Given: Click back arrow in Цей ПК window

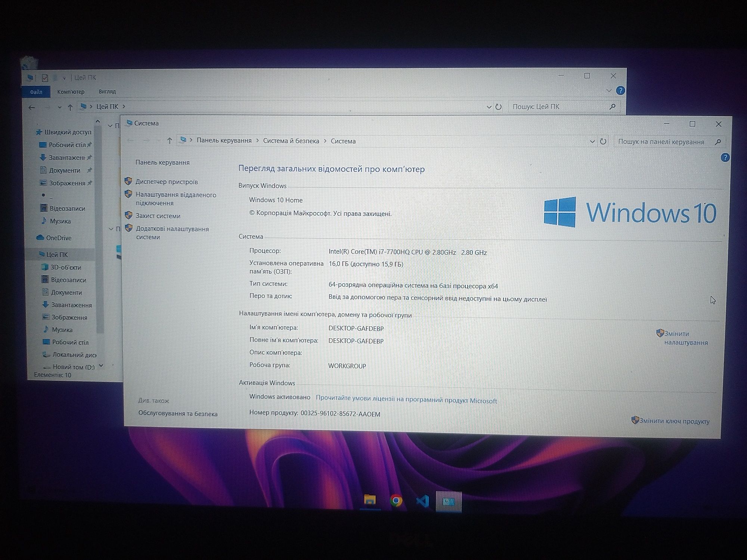Looking at the screenshot, I should pyautogui.click(x=32, y=108).
